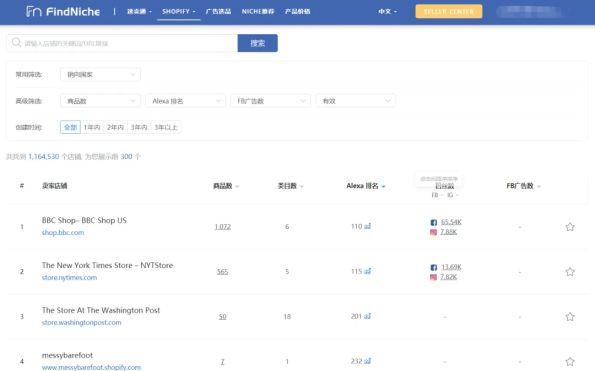Select the 3年以上 creation-time filter
This screenshot has height=371, width=595.
(x=166, y=127)
